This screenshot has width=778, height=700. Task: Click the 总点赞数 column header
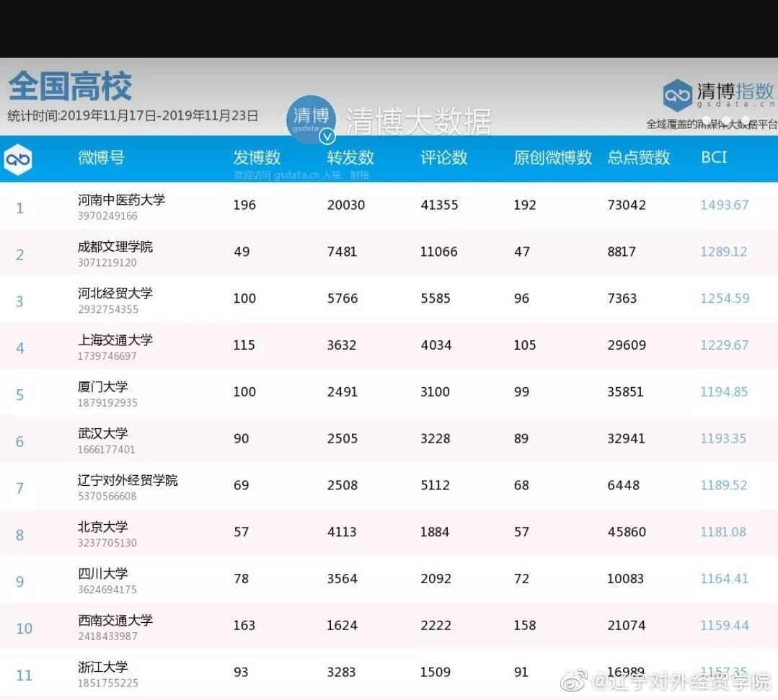click(639, 157)
